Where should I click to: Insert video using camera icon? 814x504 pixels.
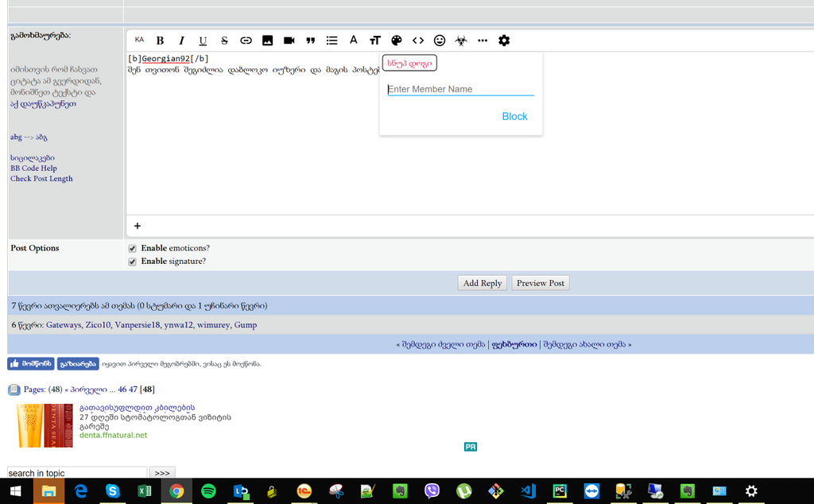pos(289,41)
